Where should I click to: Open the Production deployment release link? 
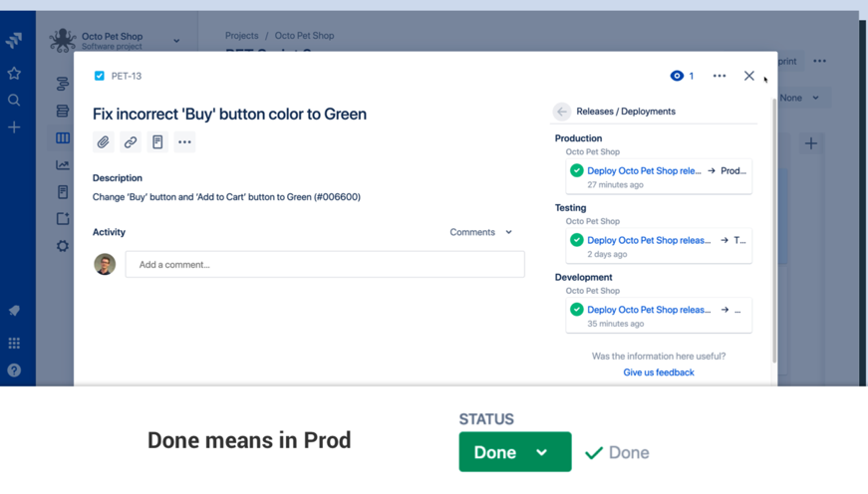tap(644, 170)
